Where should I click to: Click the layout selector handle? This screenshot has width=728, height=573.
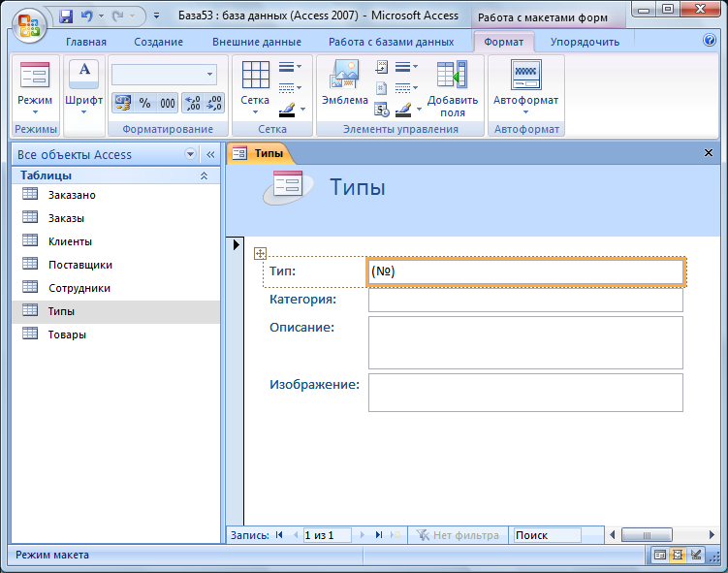pyautogui.click(x=260, y=253)
